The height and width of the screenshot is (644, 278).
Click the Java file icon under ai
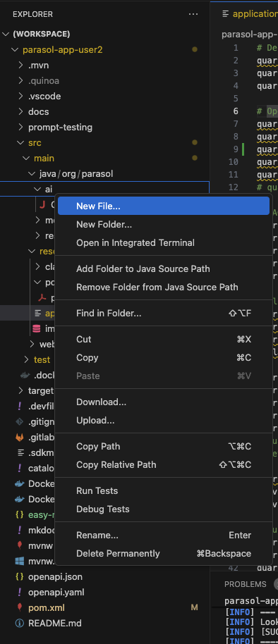(x=42, y=204)
